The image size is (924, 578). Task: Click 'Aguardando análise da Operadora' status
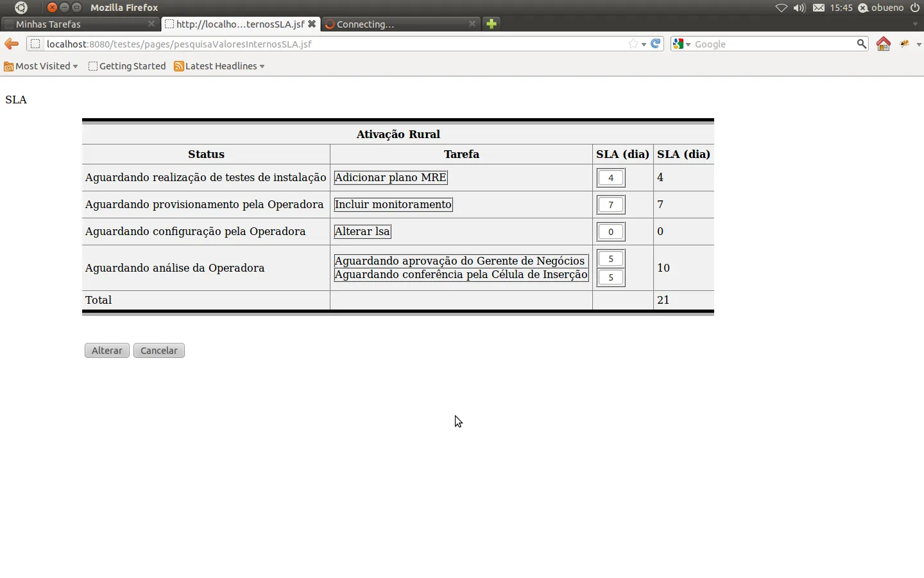pyautogui.click(x=175, y=268)
